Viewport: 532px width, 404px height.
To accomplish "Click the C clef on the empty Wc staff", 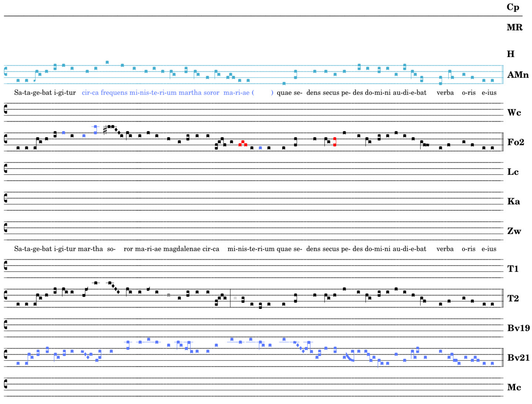I will pyautogui.click(x=5, y=109).
